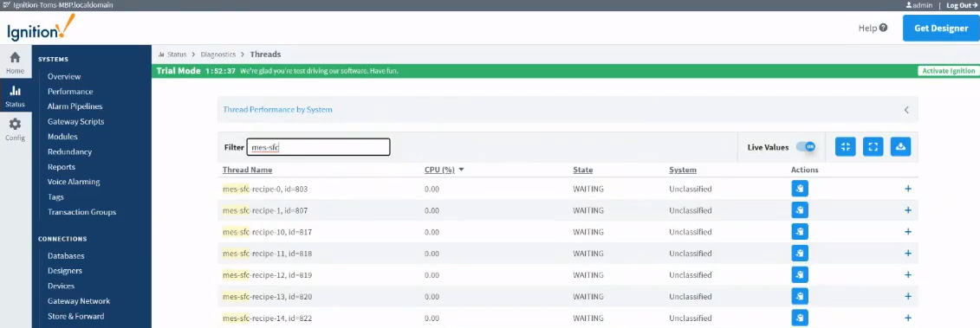Click action icon for mes-sfc-recipe-1 row

pyautogui.click(x=800, y=210)
